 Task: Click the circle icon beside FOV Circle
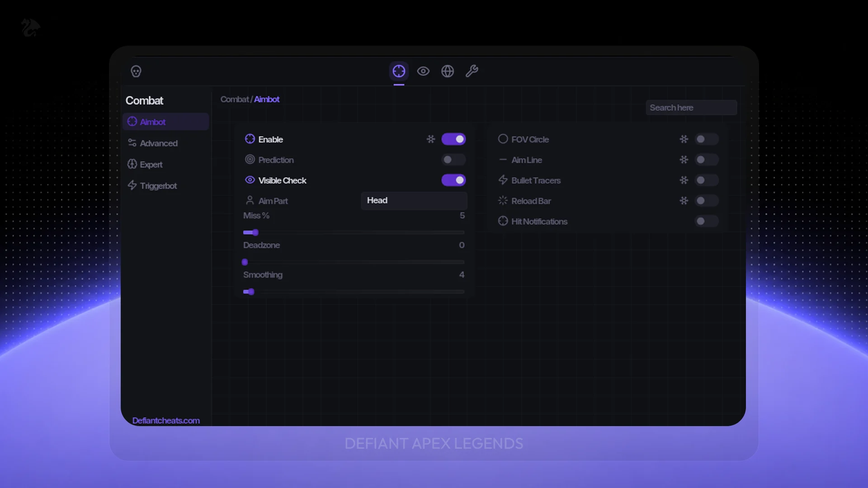pyautogui.click(x=503, y=139)
